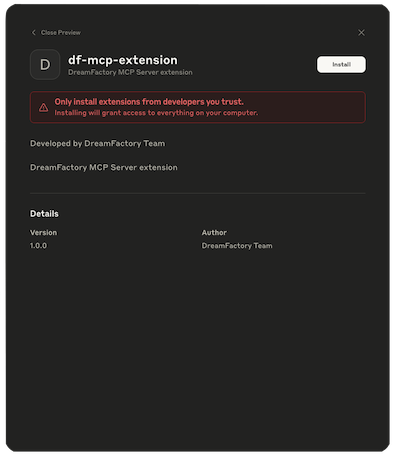This screenshot has height=458, width=395.
Task: Click the Close Preview back link
Action: click(56, 32)
